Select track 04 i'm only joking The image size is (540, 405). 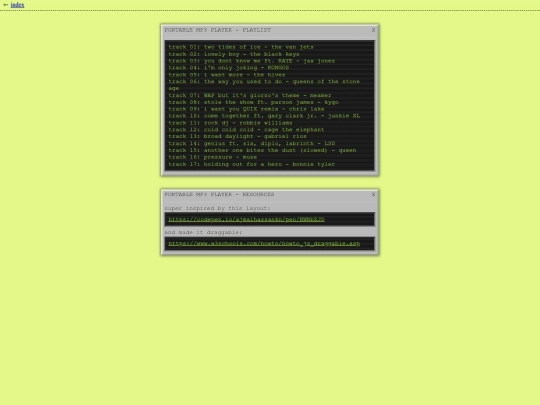(229, 68)
